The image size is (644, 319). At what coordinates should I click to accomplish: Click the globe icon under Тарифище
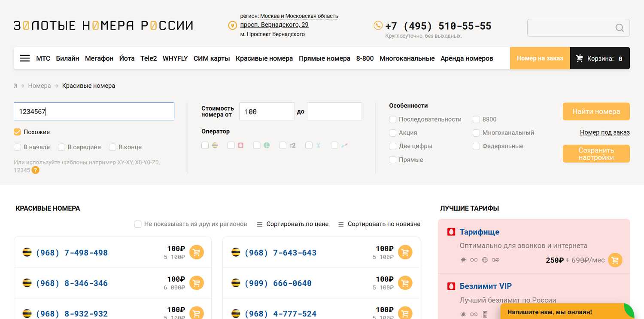coord(485,260)
